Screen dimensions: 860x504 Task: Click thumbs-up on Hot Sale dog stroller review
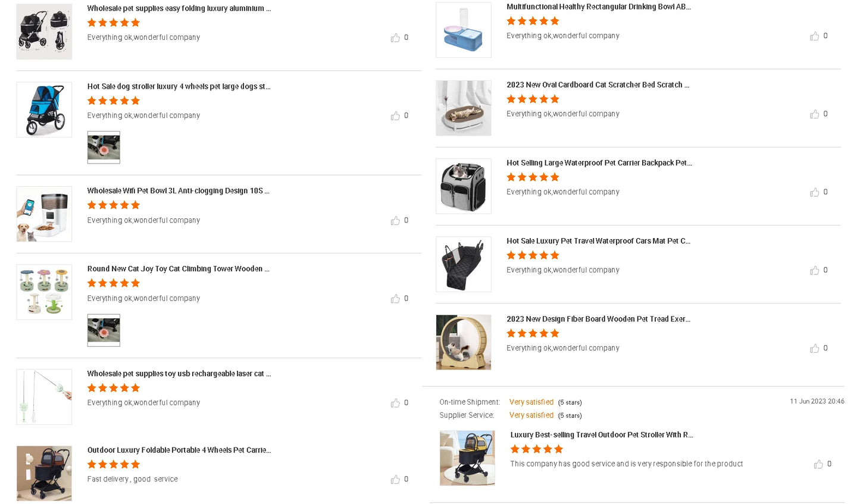pos(395,116)
